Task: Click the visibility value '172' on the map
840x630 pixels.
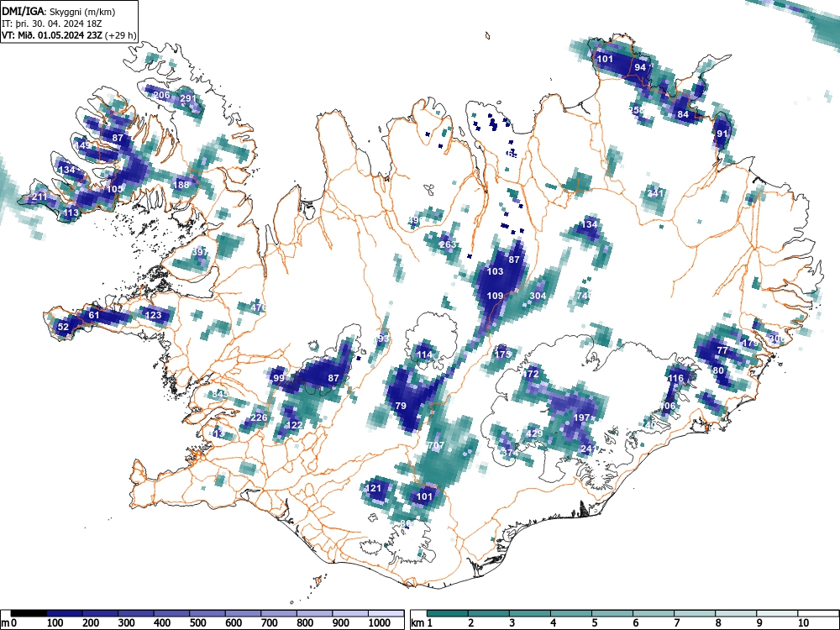Action: pos(530,374)
